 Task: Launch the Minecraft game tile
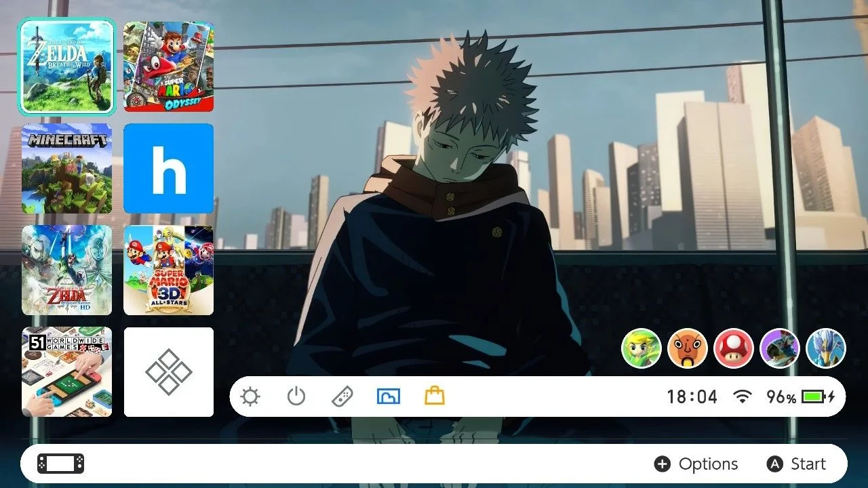(x=67, y=168)
